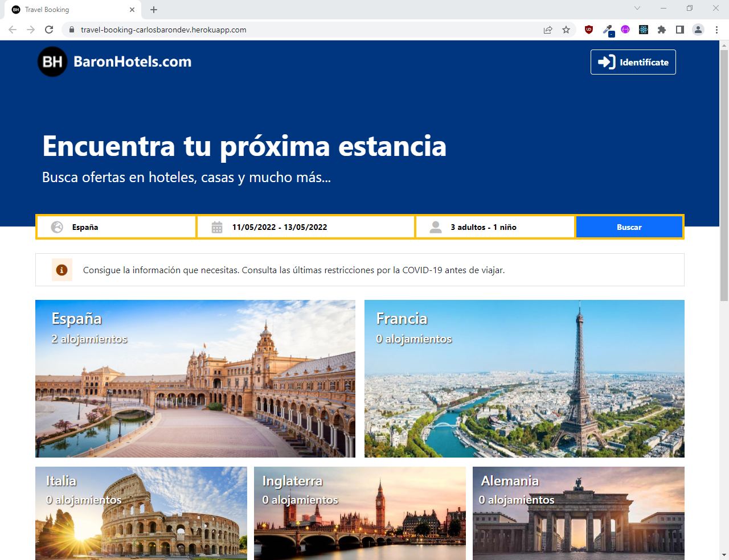Open the Chrome profile avatar
Screen dimensions: 729x560
click(698, 30)
